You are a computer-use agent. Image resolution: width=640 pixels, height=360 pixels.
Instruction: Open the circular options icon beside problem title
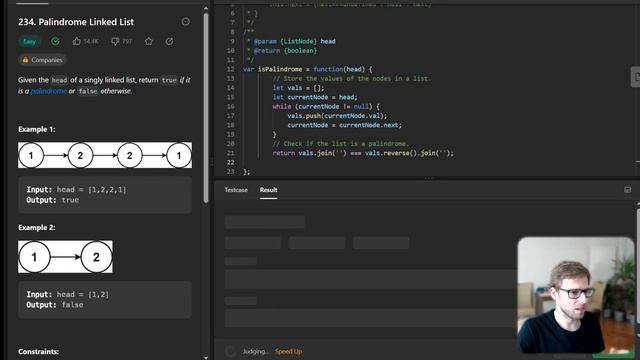pyautogui.click(x=186, y=22)
